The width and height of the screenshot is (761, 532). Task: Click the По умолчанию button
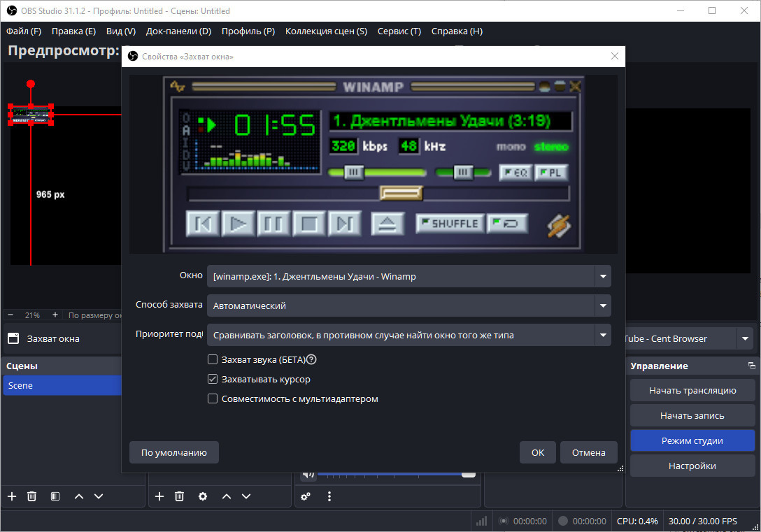pos(173,452)
